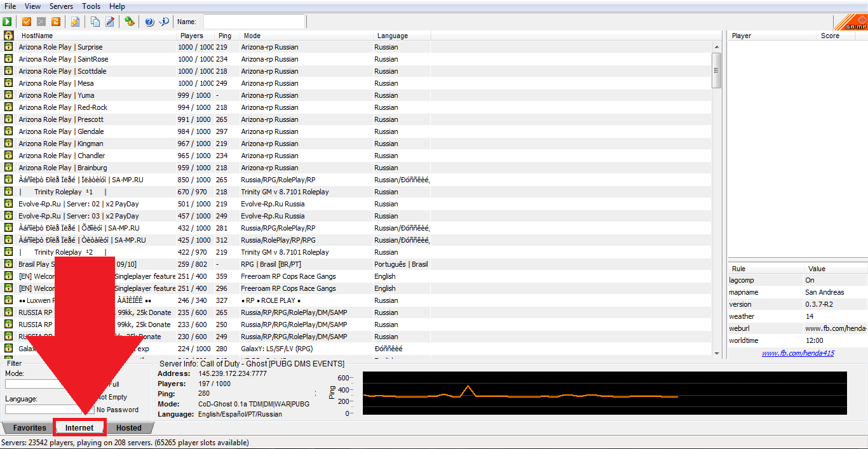The height and width of the screenshot is (449, 868).
Task: Sort by the Mode column header
Action: point(306,36)
